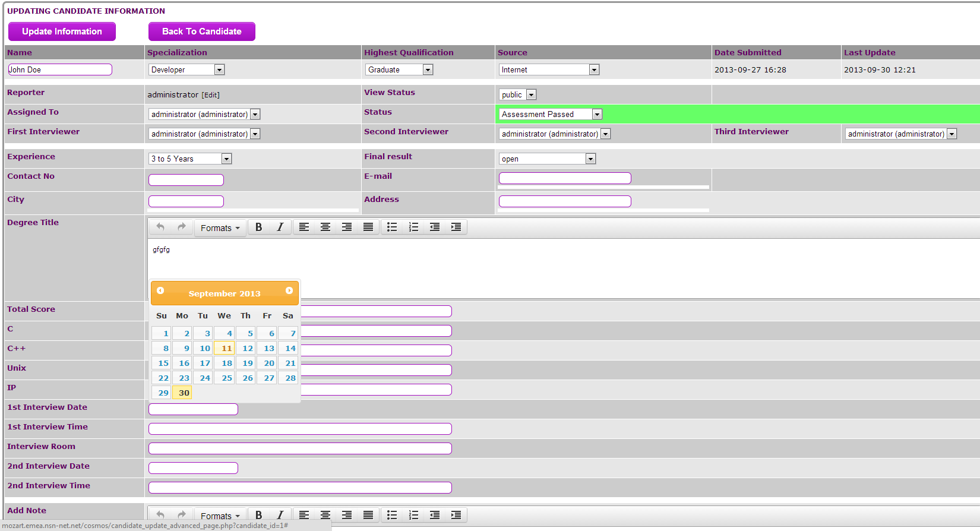The width and height of the screenshot is (980, 531).
Task: Center align in Add Note editor
Action: coord(325,515)
